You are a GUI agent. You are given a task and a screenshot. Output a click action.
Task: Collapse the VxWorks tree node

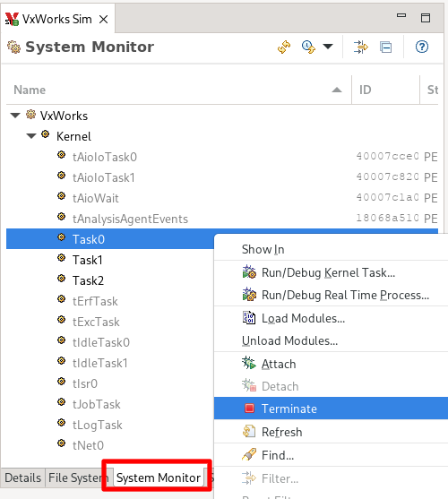(15, 116)
